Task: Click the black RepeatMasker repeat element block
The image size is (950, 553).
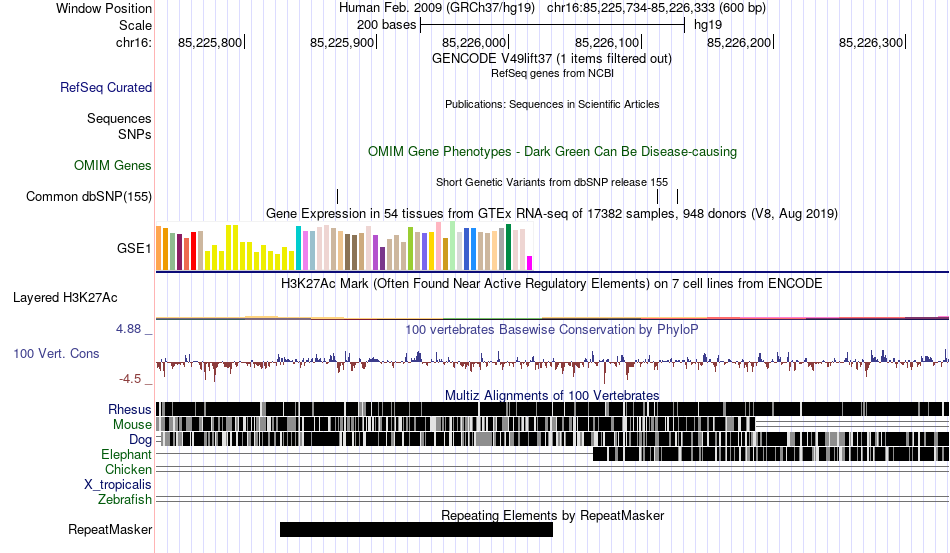Action: pos(416,529)
